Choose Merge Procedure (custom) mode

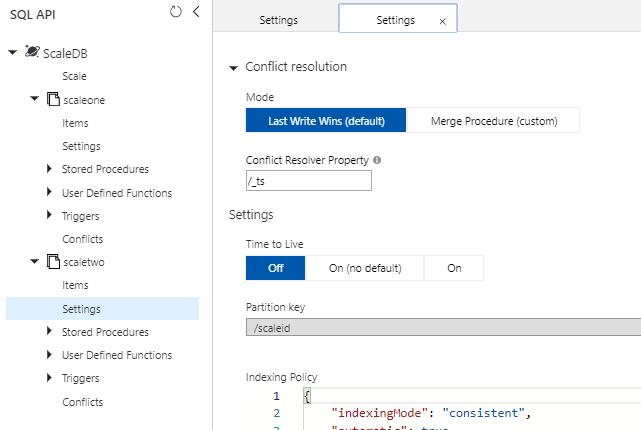coord(493,121)
